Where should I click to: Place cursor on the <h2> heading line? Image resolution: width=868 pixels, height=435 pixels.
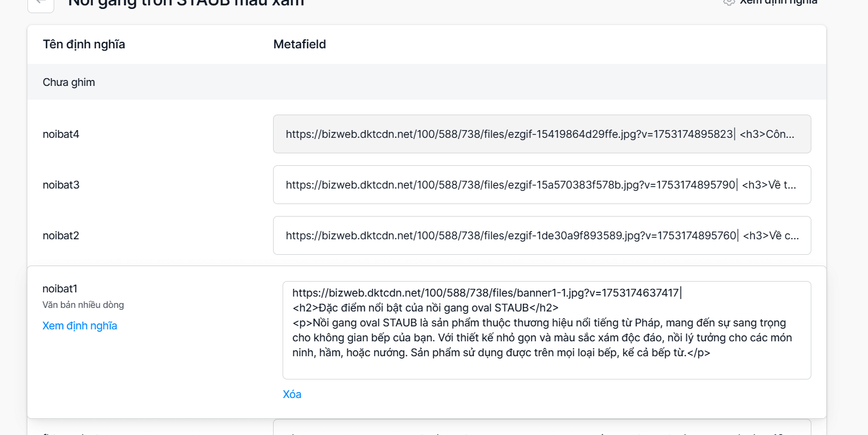pyautogui.click(x=426, y=308)
